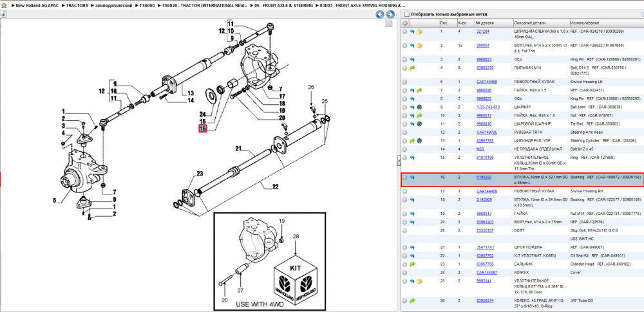This screenshot has width=644, height=312.
Task: Open 06 - FRONT AXLE & STEERING breadcrumb
Action: point(283,6)
